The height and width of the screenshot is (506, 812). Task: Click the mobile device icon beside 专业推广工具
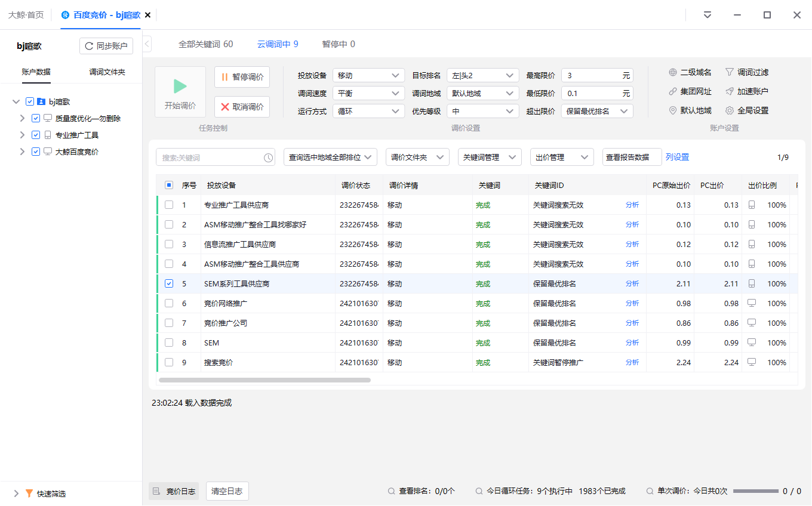pyautogui.click(x=48, y=135)
